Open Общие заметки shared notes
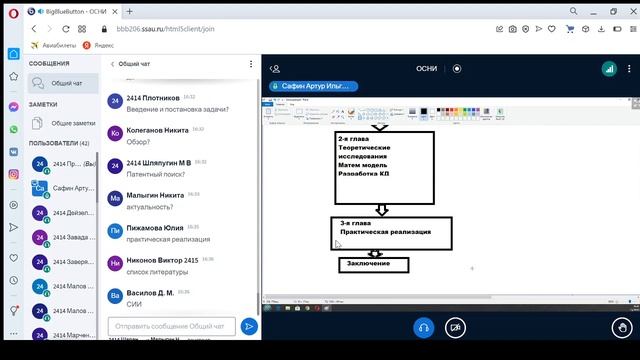 63,123
